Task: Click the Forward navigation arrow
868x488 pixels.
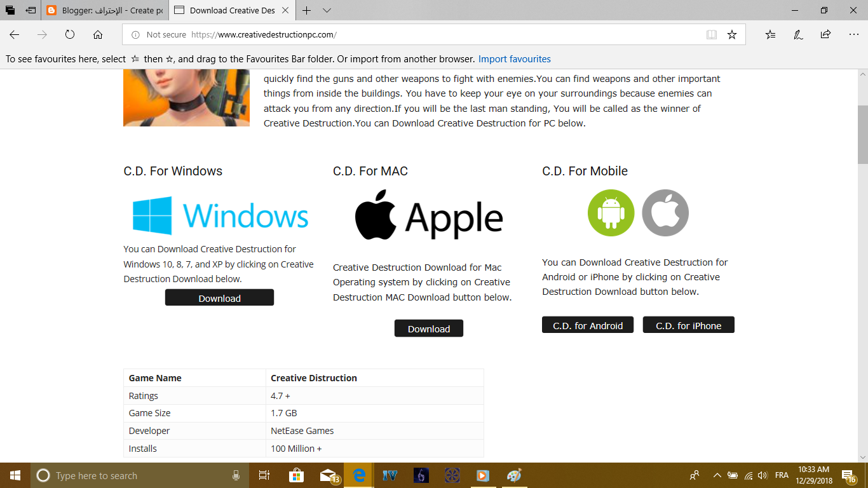Action: [42, 34]
